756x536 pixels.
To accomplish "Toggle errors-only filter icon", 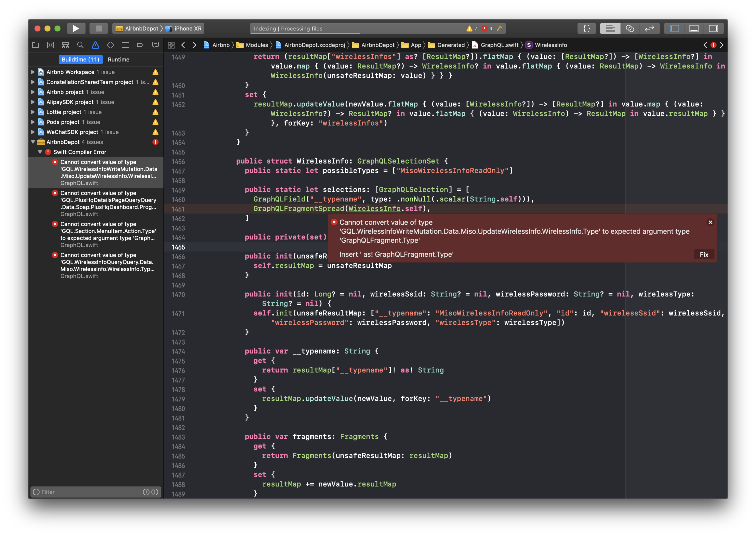I will [x=154, y=492].
